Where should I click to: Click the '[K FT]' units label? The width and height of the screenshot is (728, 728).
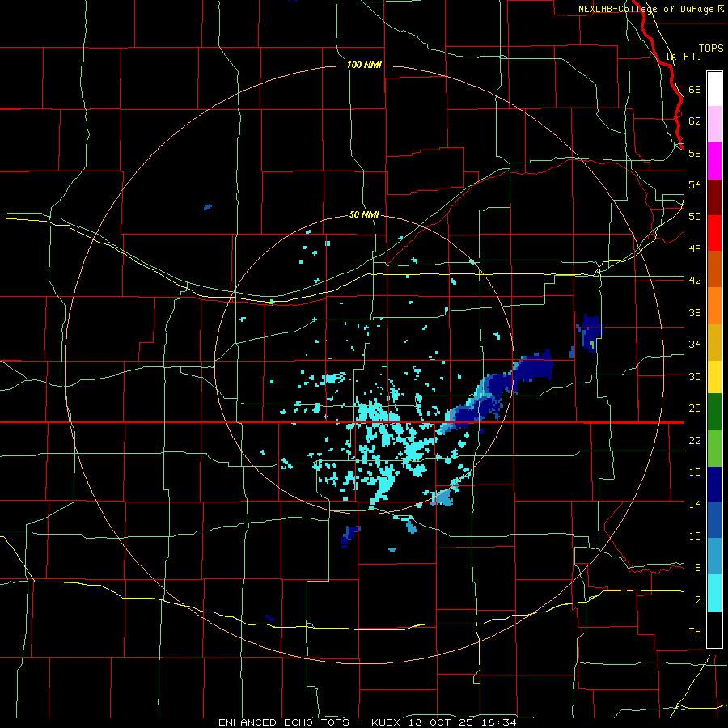coord(684,56)
